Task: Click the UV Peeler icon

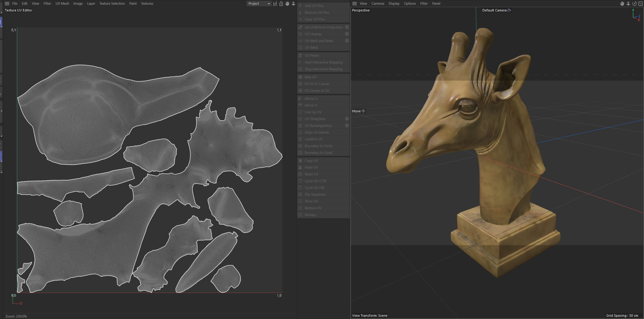Action: (x=300, y=56)
